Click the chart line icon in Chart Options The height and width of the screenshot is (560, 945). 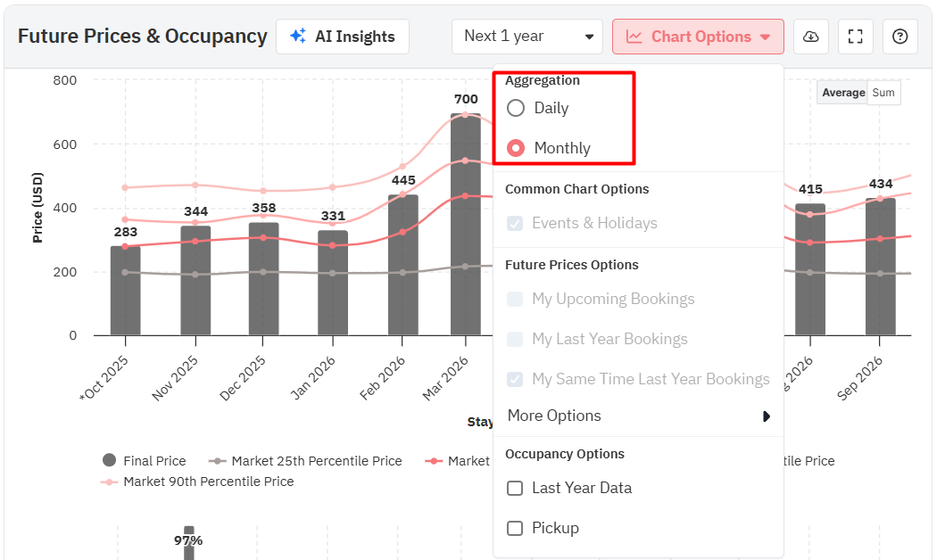coord(634,37)
